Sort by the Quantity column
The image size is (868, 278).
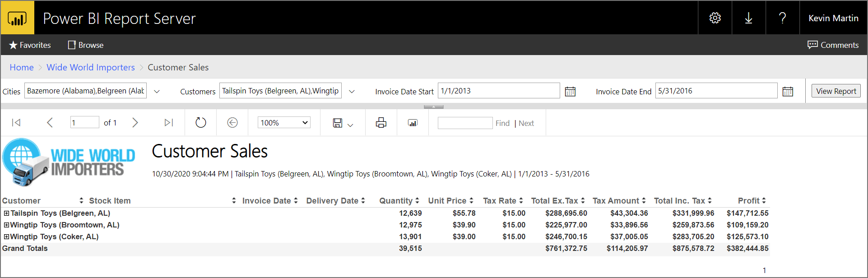(x=417, y=200)
